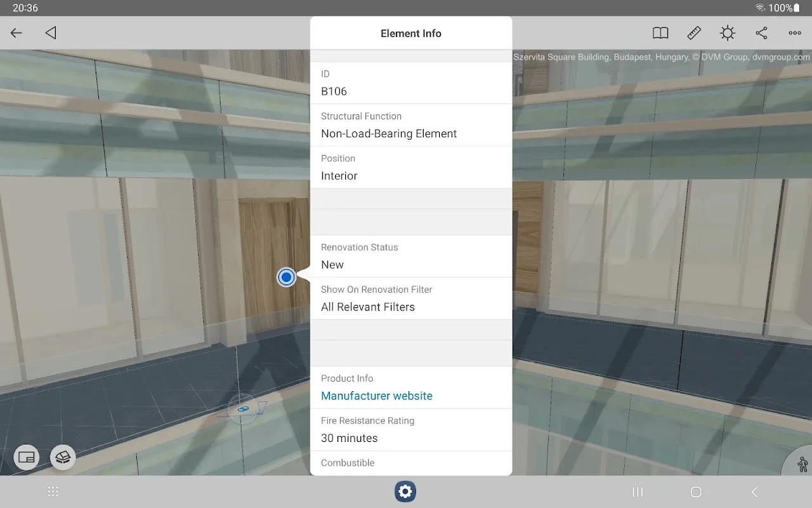This screenshot has height=508, width=812.
Task: Select the Structural Function row
Action: click(x=410, y=125)
